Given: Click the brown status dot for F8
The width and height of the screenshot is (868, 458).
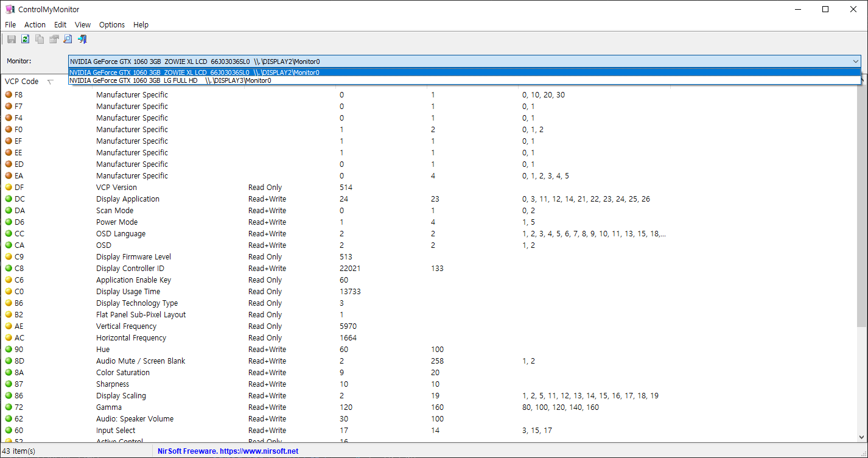Looking at the screenshot, I should [x=9, y=95].
